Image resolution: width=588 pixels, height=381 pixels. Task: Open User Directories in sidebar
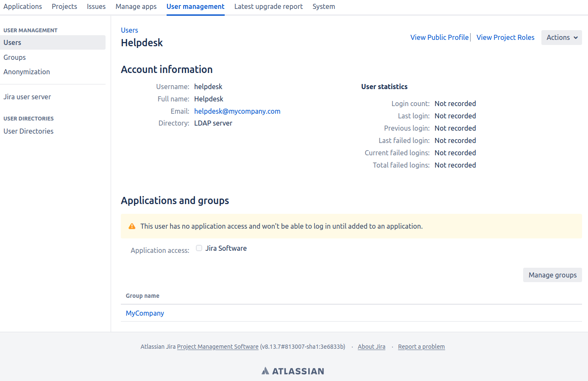click(28, 131)
